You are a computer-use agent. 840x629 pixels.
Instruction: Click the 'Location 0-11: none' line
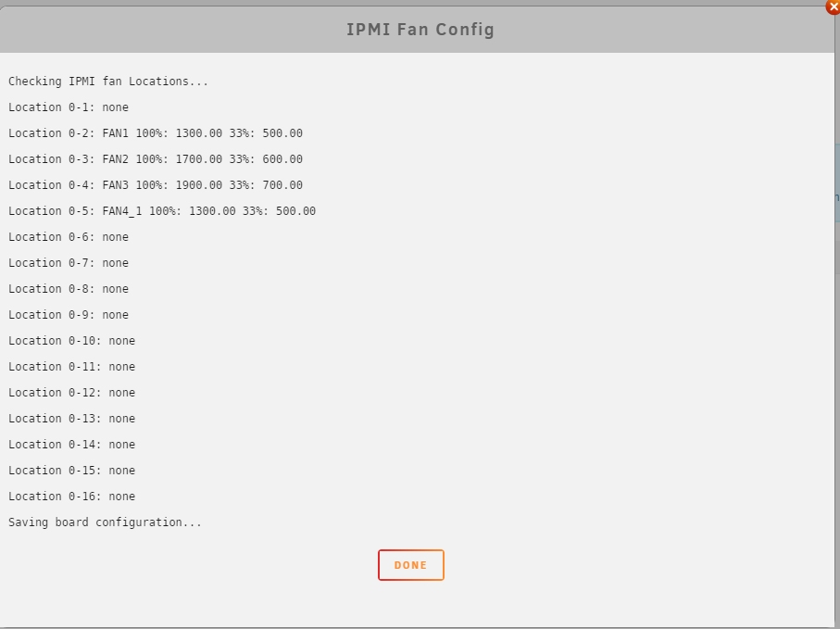[72, 367]
